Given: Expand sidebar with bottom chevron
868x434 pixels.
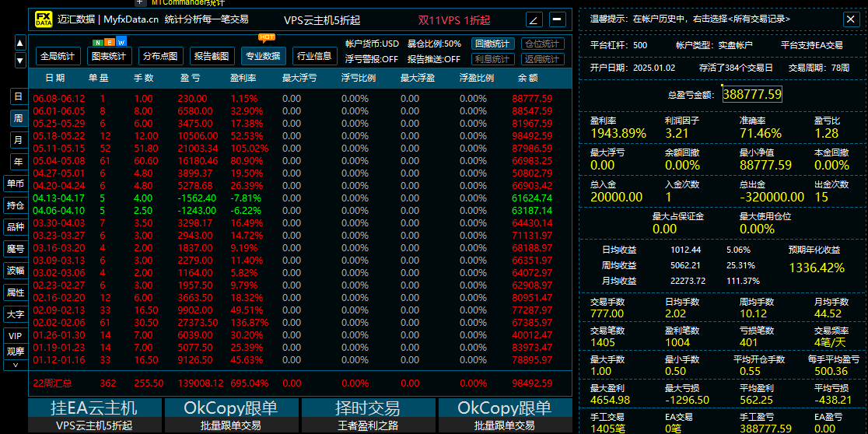Looking at the screenshot, I should coord(16,366).
